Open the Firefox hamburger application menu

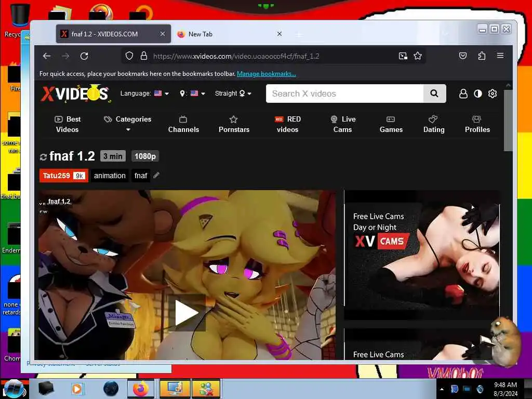[500, 56]
